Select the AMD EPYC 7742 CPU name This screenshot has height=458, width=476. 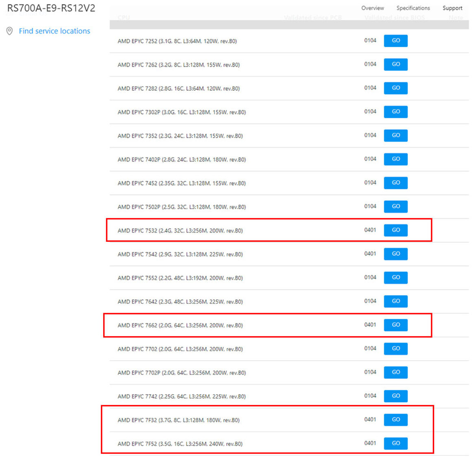coord(182,397)
